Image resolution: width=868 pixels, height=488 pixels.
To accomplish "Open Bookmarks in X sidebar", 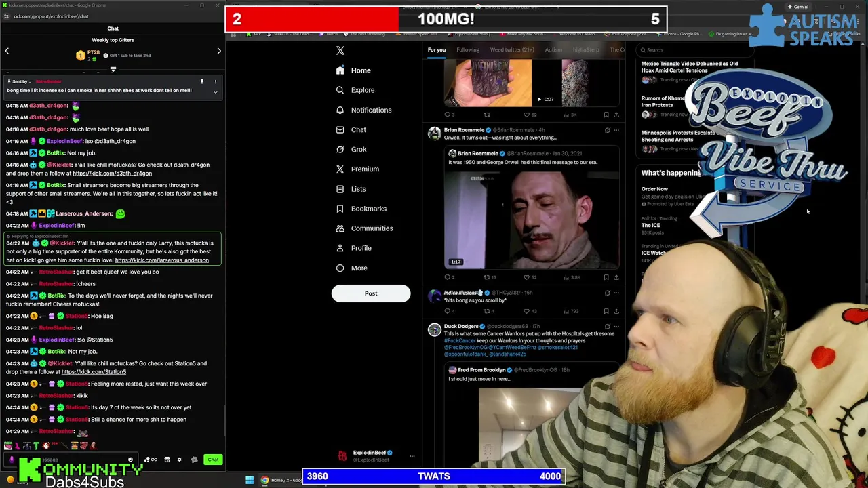I will tap(361, 209).
